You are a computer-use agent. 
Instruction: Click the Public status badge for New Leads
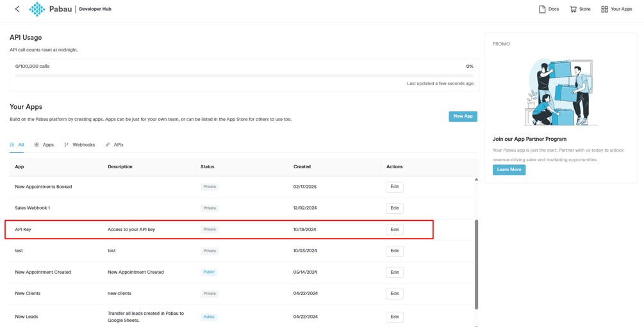(209, 317)
